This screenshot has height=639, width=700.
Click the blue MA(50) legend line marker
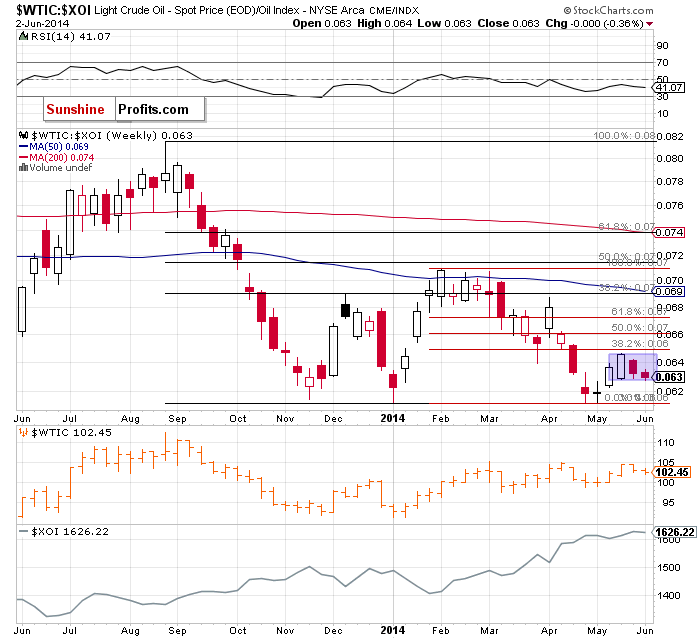click(x=23, y=146)
